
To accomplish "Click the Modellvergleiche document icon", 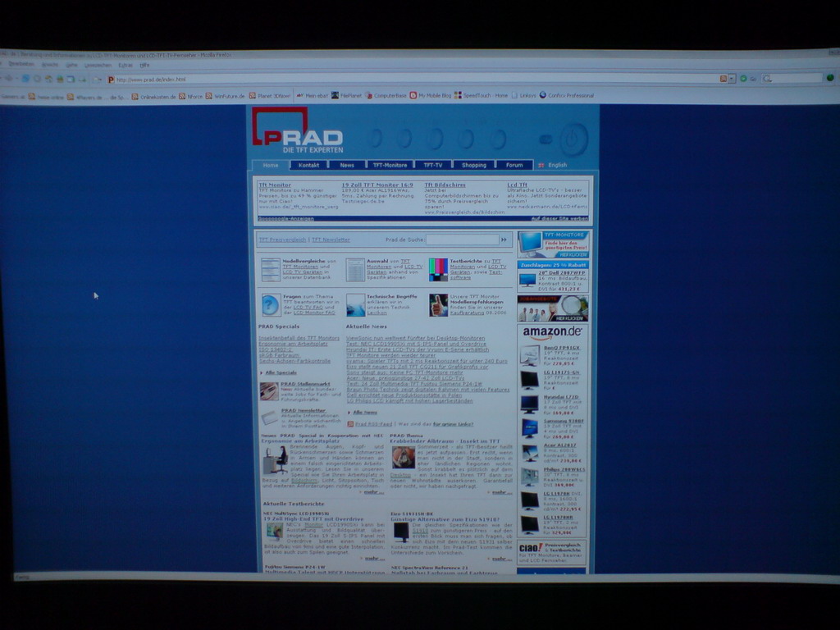I will click(270, 269).
